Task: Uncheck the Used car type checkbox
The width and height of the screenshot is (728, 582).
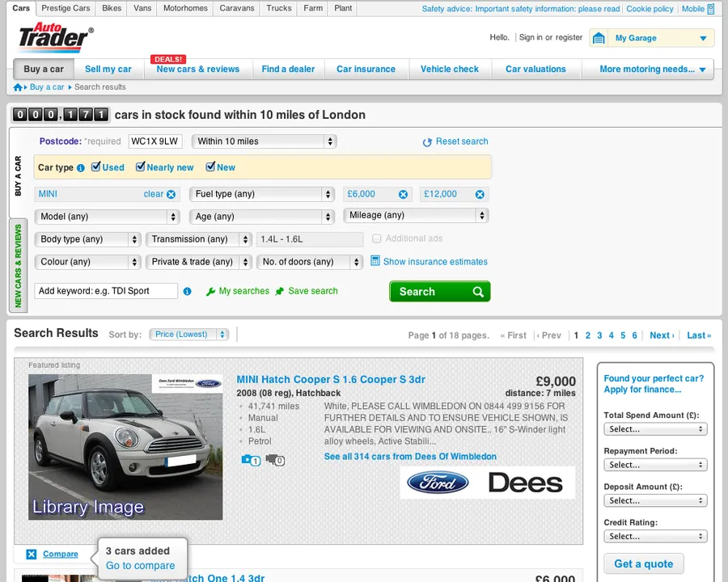Action: [x=96, y=167]
